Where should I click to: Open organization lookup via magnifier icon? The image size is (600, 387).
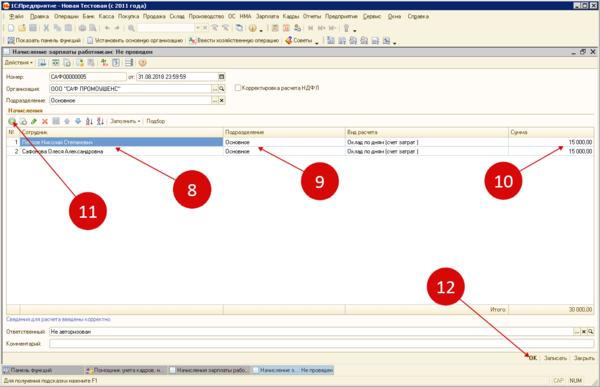(222, 89)
